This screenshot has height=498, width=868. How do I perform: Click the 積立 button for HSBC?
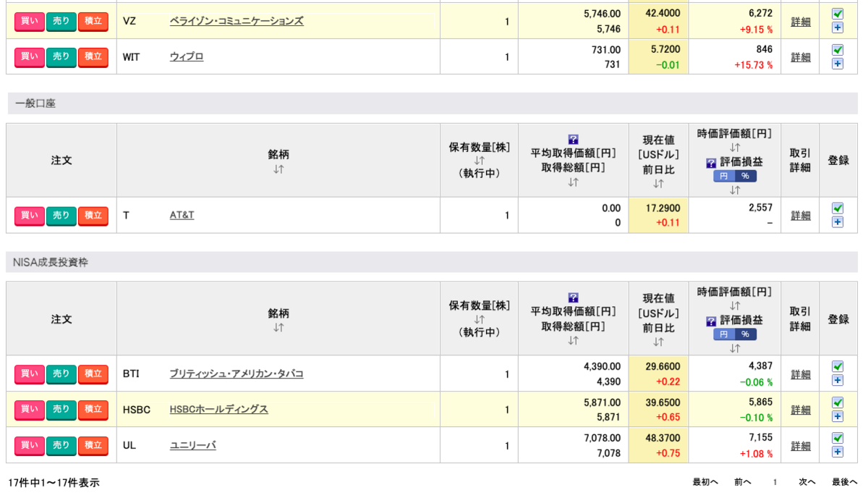[x=93, y=410]
